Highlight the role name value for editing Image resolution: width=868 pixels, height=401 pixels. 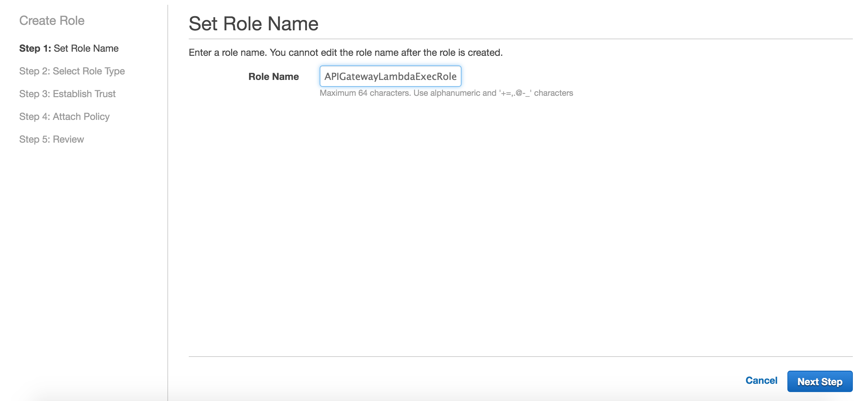tap(390, 76)
